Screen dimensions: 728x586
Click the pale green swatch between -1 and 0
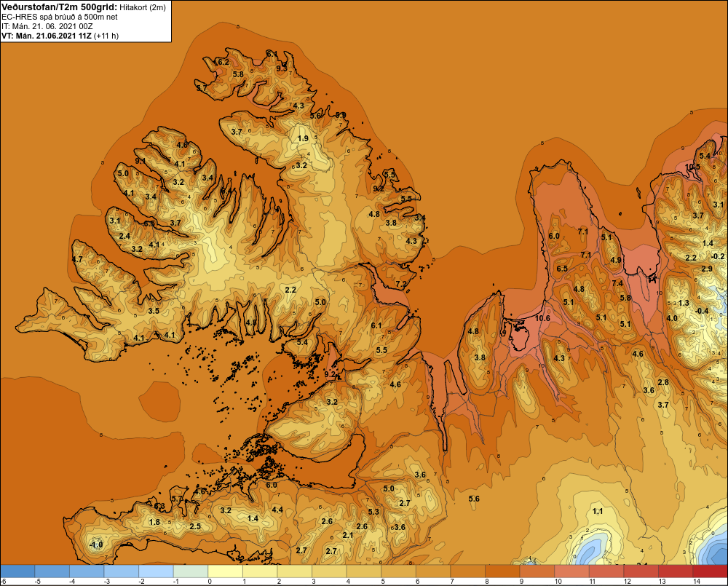[x=191, y=571]
